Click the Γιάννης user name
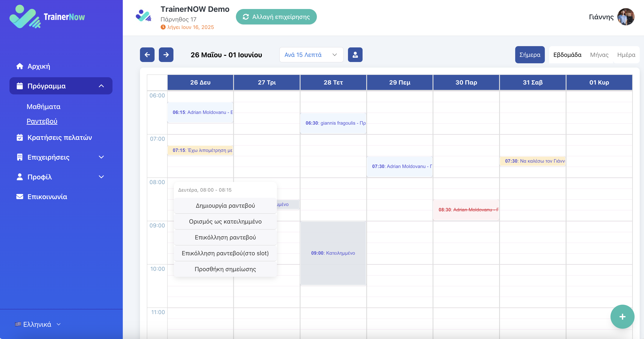Image resolution: width=644 pixels, height=339 pixels. click(601, 17)
